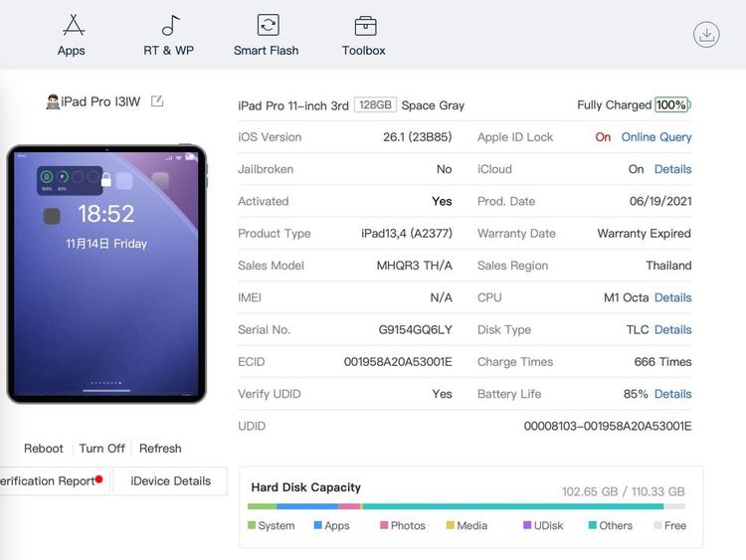Open CPU M1 Octa Details link
Viewport: 746px width, 560px height.
point(672,297)
